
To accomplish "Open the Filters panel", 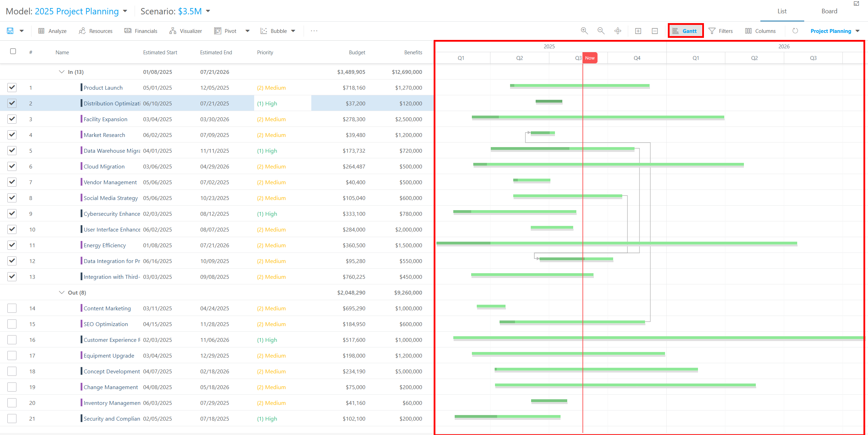I will pos(721,31).
